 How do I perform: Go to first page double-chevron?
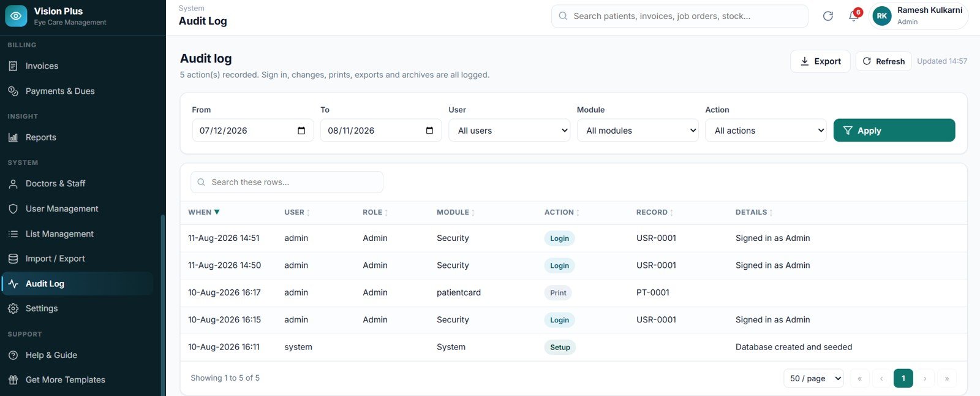coord(859,378)
